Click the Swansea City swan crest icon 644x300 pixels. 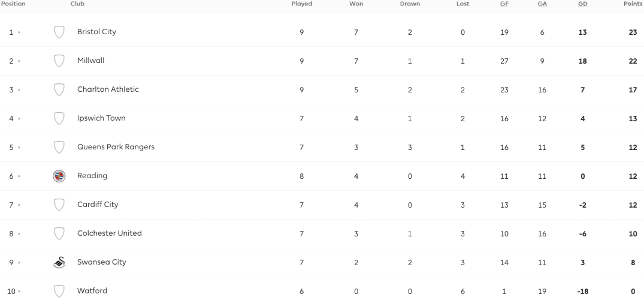pyautogui.click(x=59, y=263)
